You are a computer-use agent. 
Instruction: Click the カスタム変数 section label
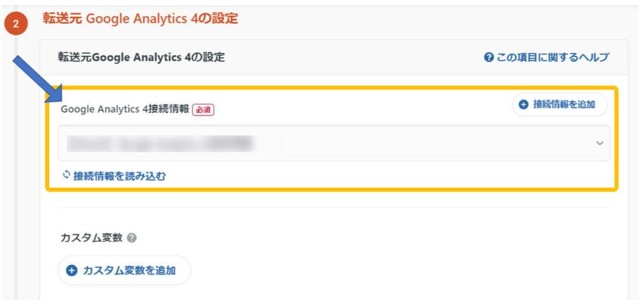click(91, 238)
